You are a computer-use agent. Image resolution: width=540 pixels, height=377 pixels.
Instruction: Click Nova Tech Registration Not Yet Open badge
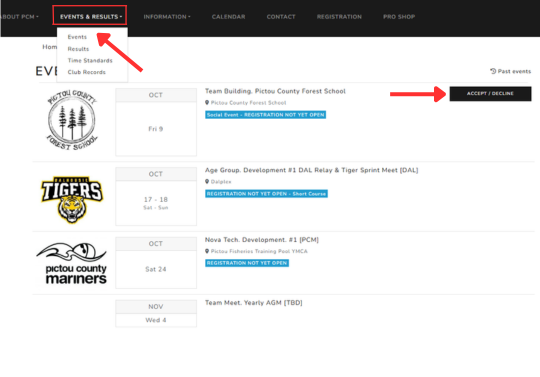[247, 263]
